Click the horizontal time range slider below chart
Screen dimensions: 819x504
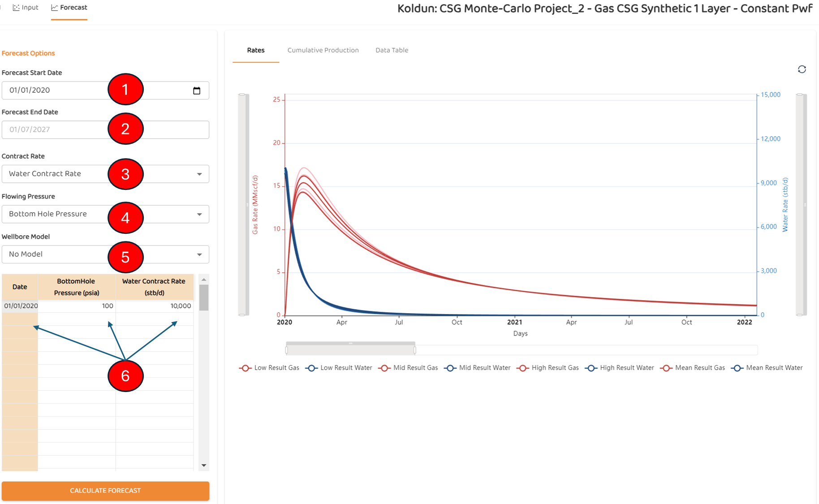pos(350,349)
